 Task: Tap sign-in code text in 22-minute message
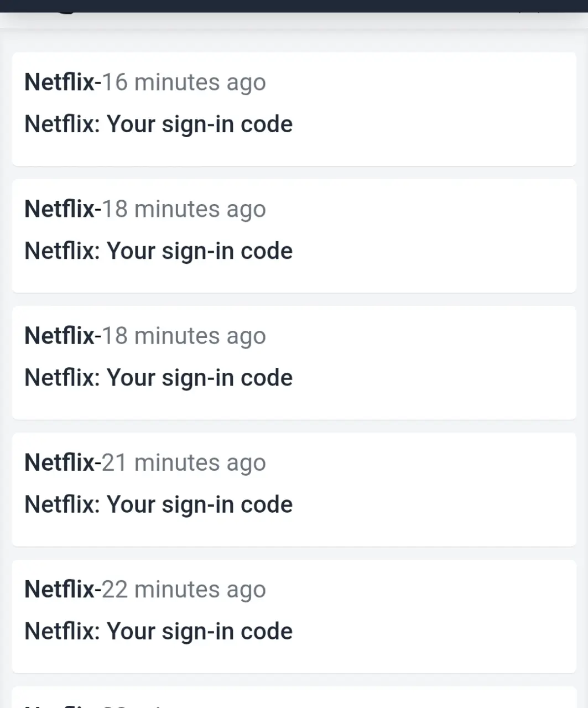158,631
